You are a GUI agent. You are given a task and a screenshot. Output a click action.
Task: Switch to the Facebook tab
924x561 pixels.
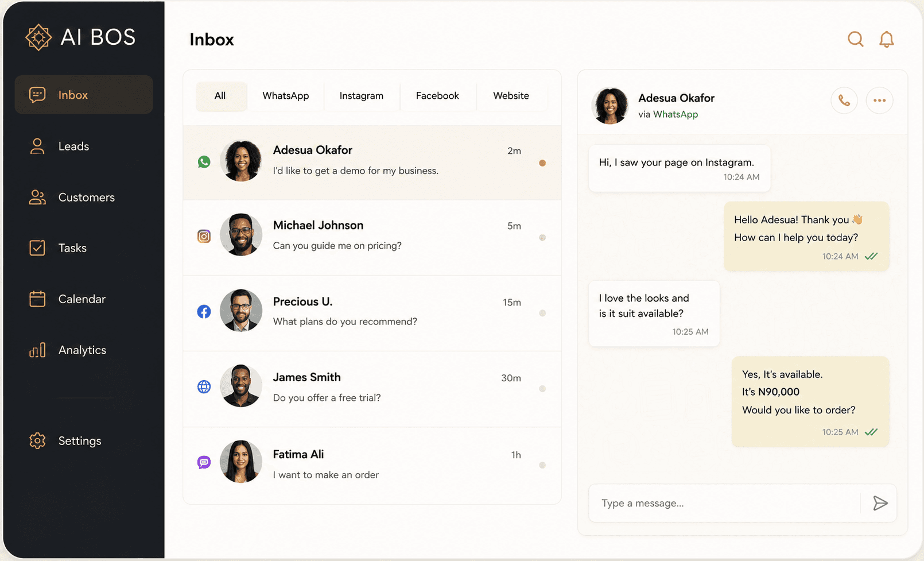tap(437, 96)
